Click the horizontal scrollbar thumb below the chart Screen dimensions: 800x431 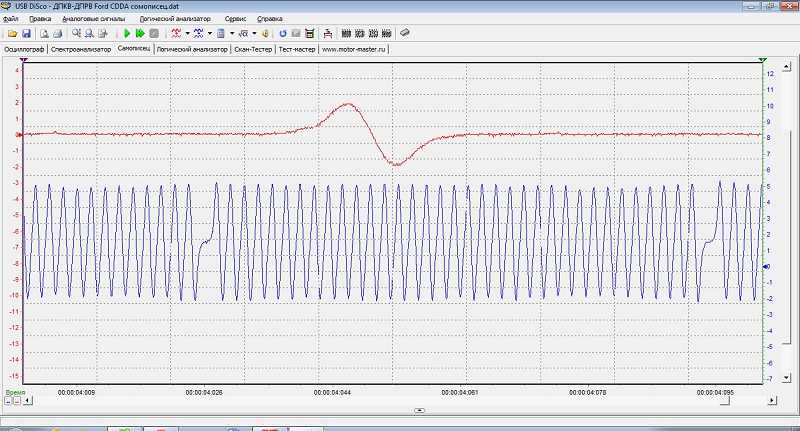[x=725, y=400]
